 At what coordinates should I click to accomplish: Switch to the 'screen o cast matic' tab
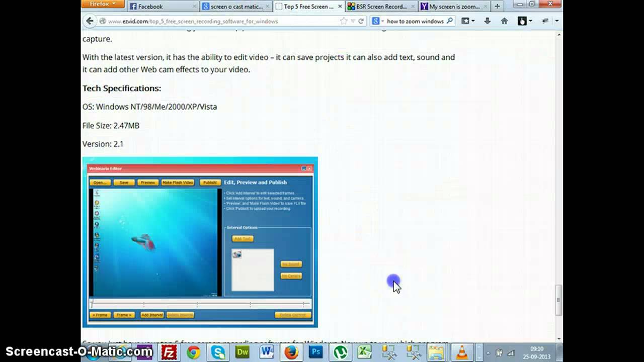coord(236,7)
